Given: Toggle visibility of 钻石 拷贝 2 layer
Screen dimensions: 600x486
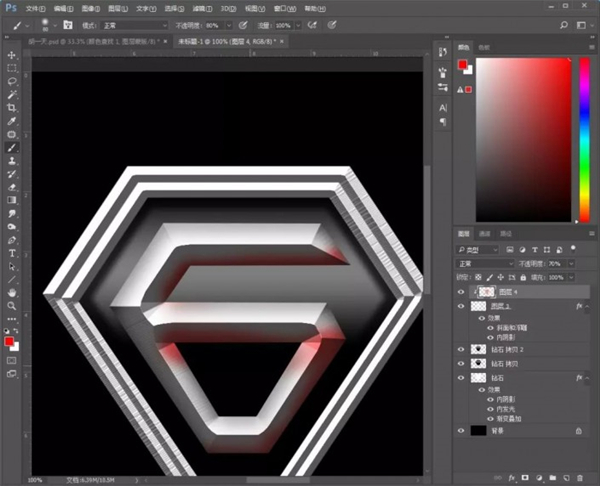Looking at the screenshot, I should [461, 349].
